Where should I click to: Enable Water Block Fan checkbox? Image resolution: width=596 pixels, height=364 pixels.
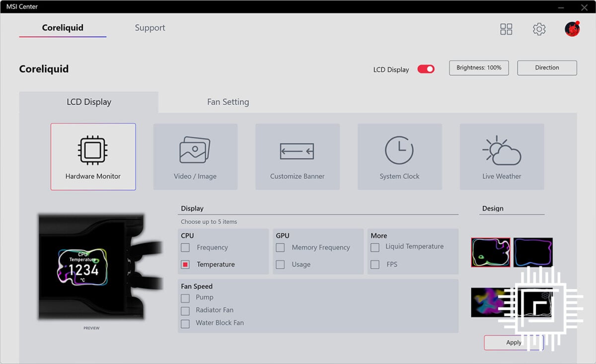(x=185, y=324)
